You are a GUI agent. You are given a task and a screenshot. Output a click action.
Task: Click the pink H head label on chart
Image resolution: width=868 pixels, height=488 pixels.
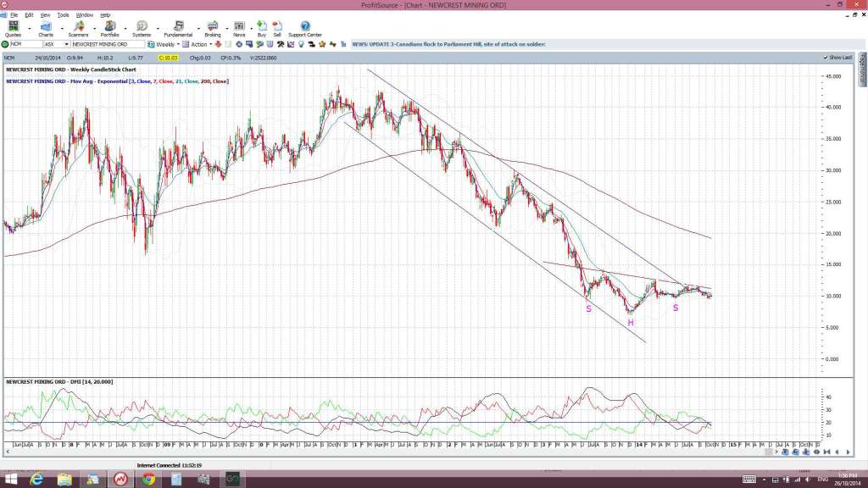point(631,323)
